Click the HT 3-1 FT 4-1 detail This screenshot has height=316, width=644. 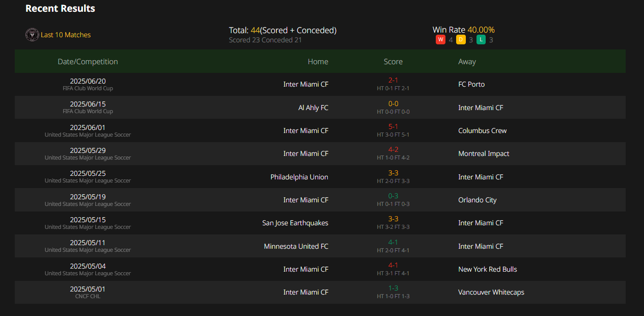click(393, 273)
